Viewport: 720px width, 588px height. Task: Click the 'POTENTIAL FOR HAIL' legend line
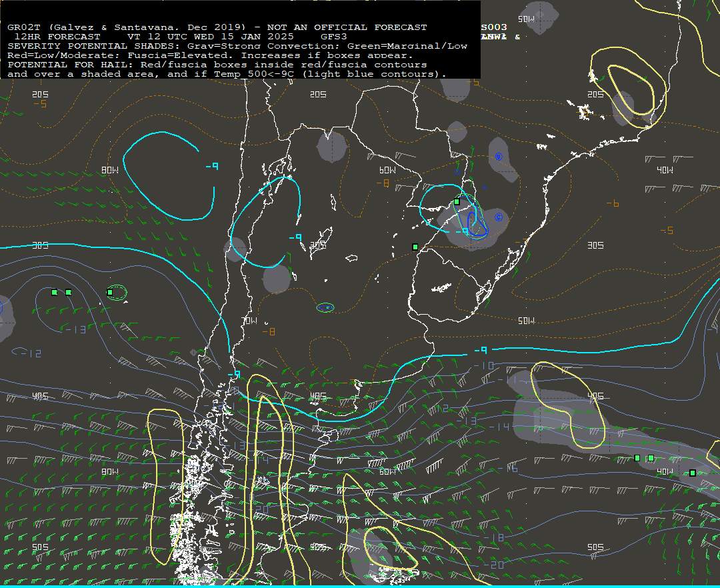(x=217, y=65)
